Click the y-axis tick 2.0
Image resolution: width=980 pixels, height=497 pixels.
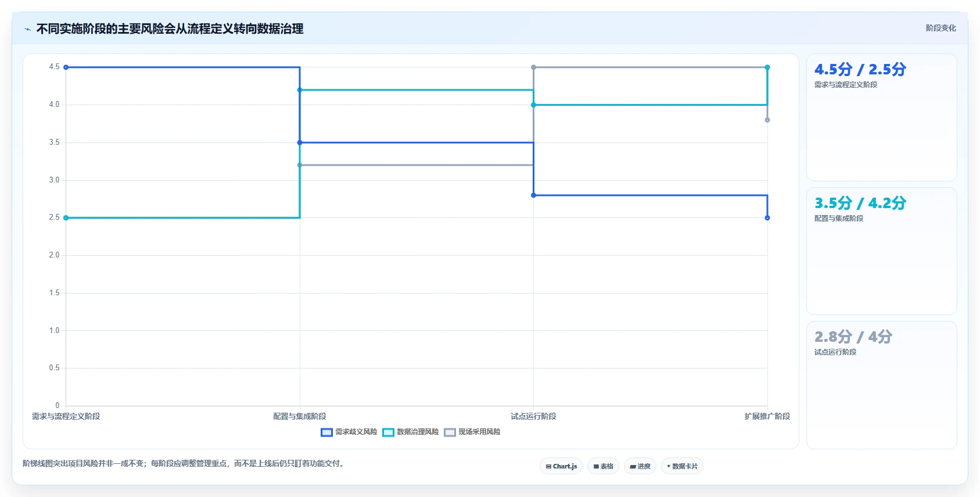(x=54, y=255)
